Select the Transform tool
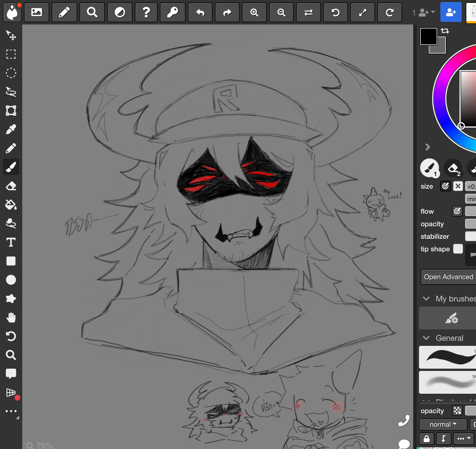This screenshot has width=476, height=449. click(11, 111)
